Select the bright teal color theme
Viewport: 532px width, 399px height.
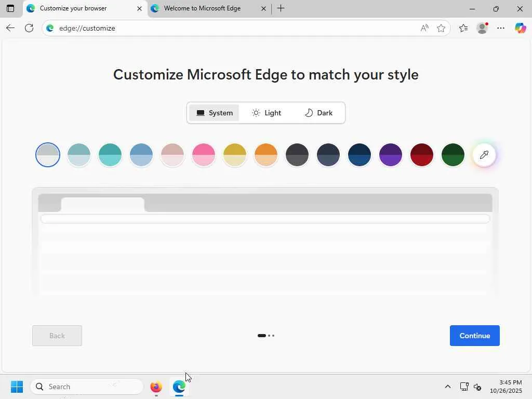pos(110,155)
